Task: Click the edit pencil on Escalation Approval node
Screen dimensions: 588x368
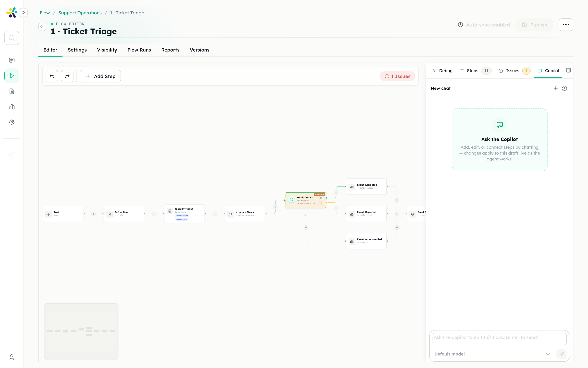Action: coord(321,198)
